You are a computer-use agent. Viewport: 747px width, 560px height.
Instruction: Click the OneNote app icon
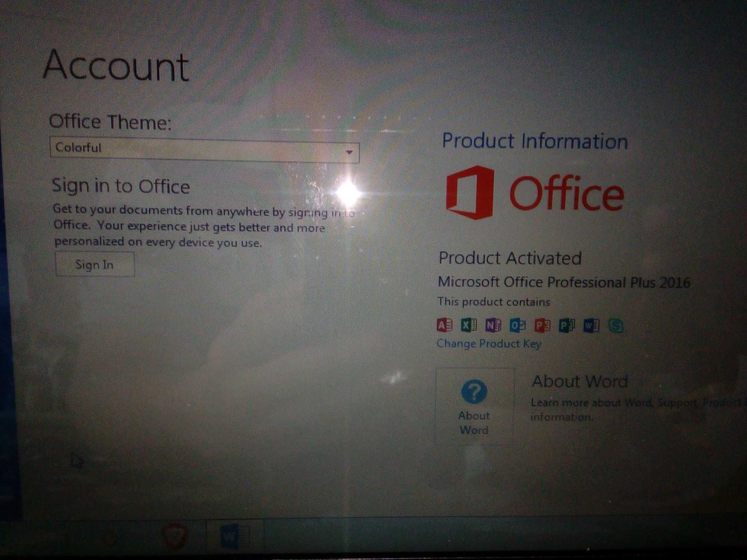493,326
